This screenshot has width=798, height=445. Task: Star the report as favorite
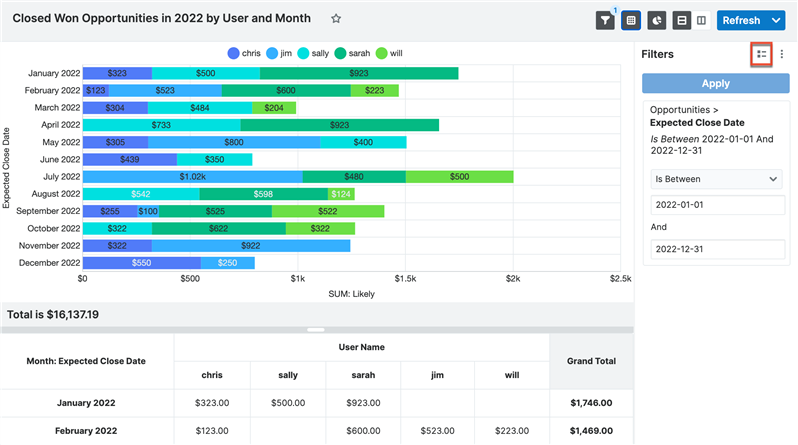[336, 19]
